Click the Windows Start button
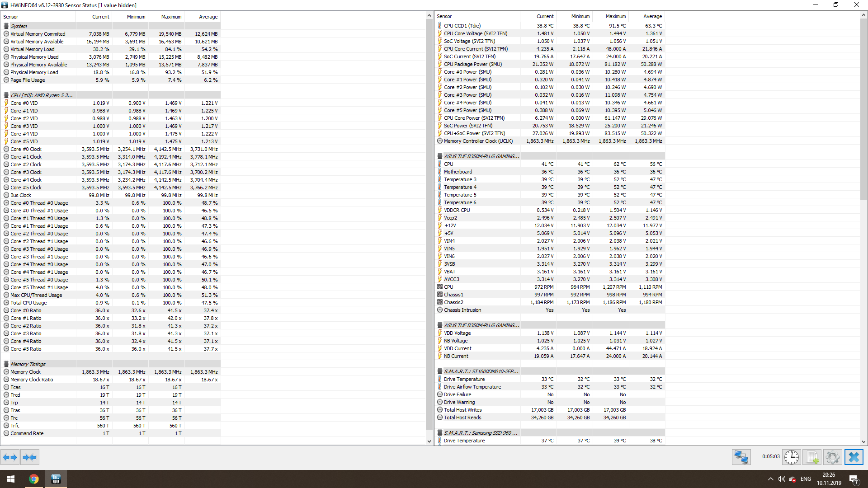Viewport: 868px width, 488px height. coord(11,479)
